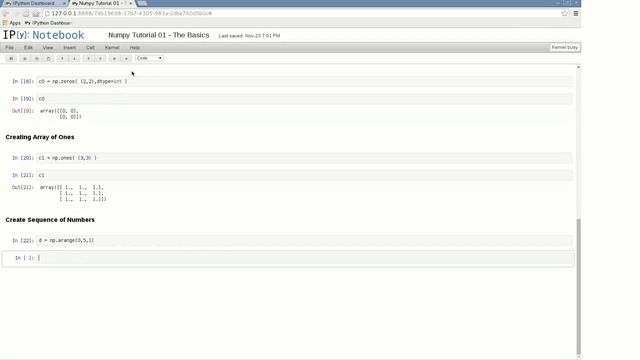The height and width of the screenshot is (360, 640).
Task: Cut the selected cell using the scissors icon
Action: (x=25, y=58)
